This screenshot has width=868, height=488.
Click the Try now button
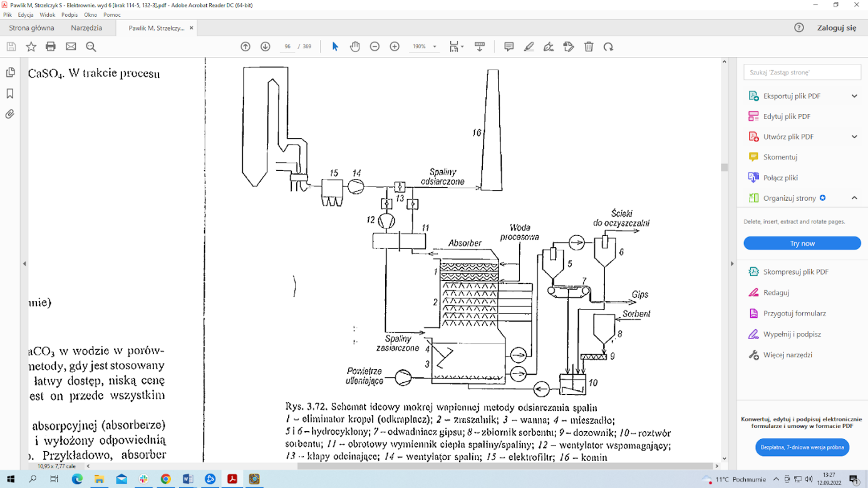coord(802,243)
